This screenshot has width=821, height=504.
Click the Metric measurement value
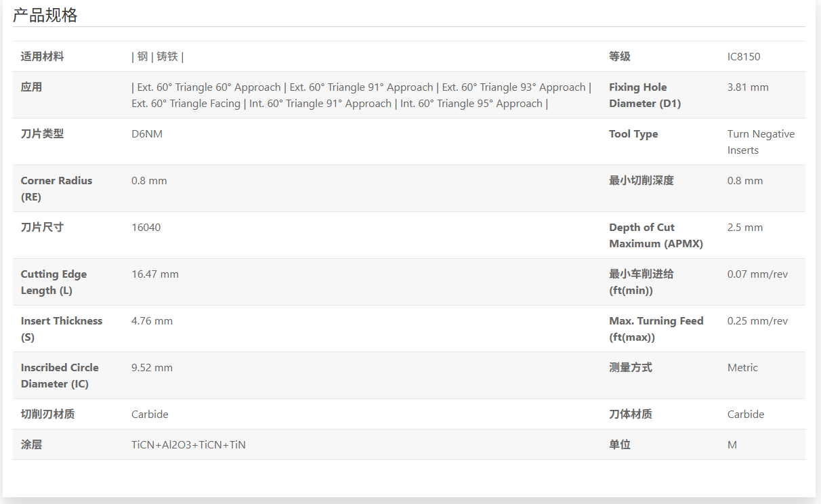tap(742, 368)
